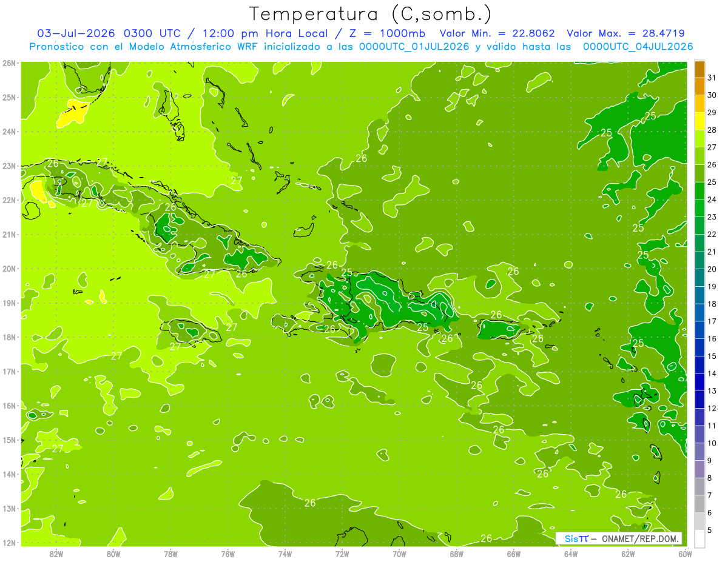This screenshot has width=728, height=562.
Task: Click the 14N latitude axis label
Action: [x=9, y=474]
